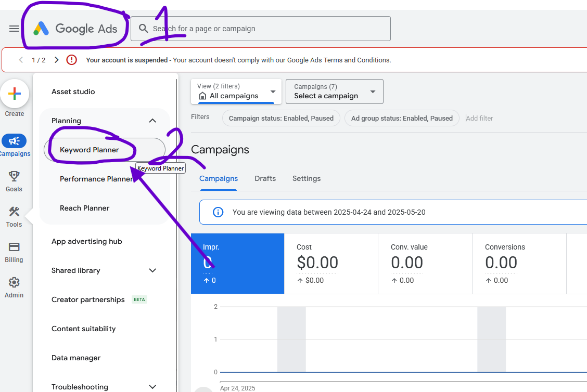The width and height of the screenshot is (587, 392).
Task: Select the Cost metric card
Action: click(x=331, y=263)
